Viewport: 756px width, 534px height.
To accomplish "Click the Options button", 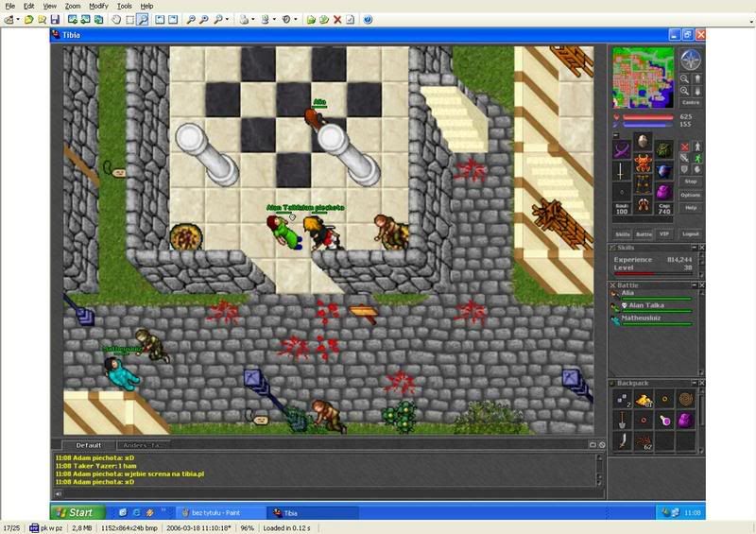I will click(691, 195).
